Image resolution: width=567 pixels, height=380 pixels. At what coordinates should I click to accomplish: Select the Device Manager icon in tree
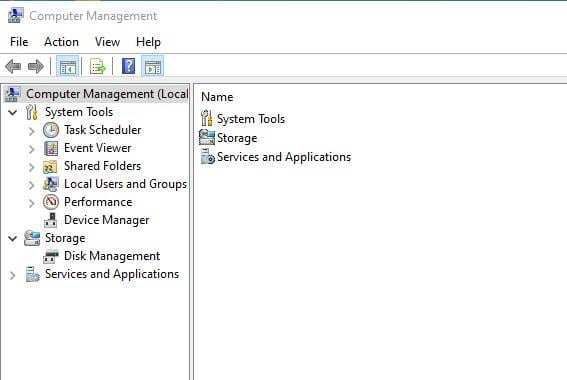tap(51, 220)
